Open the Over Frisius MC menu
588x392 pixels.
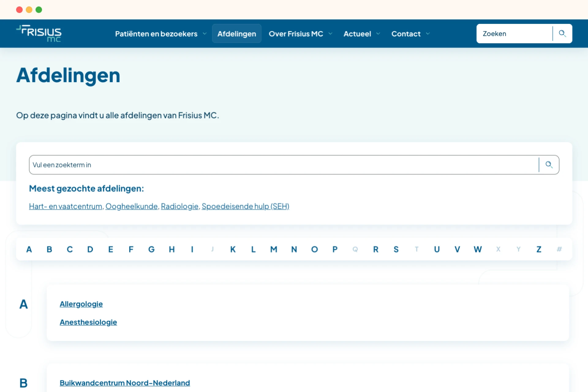(x=296, y=34)
